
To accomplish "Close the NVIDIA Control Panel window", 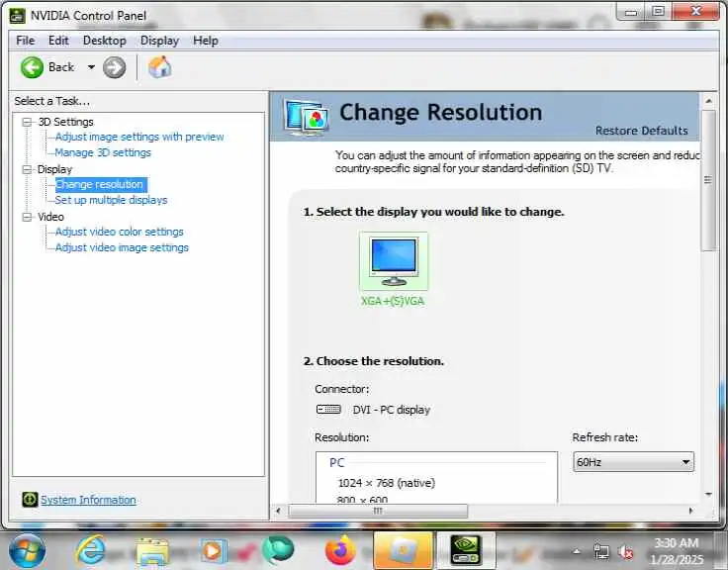I will [696, 11].
